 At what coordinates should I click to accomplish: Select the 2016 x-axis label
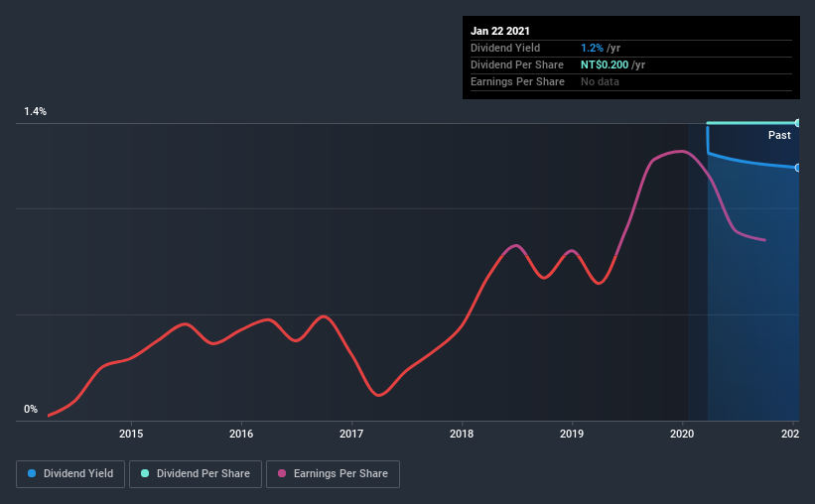click(x=241, y=434)
